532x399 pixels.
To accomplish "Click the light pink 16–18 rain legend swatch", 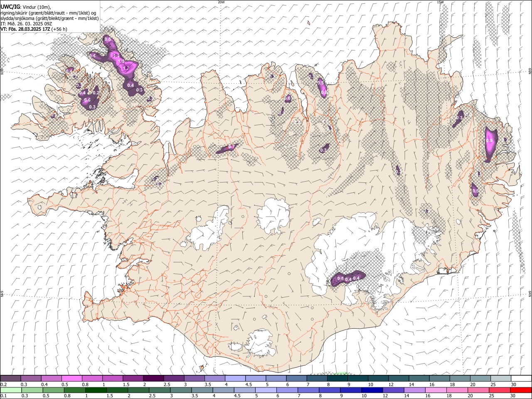I will click(x=435, y=390).
